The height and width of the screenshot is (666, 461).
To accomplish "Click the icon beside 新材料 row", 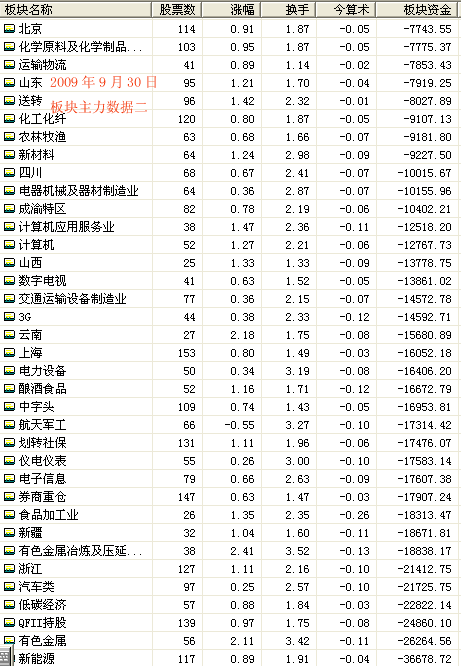I will tap(9, 155).
